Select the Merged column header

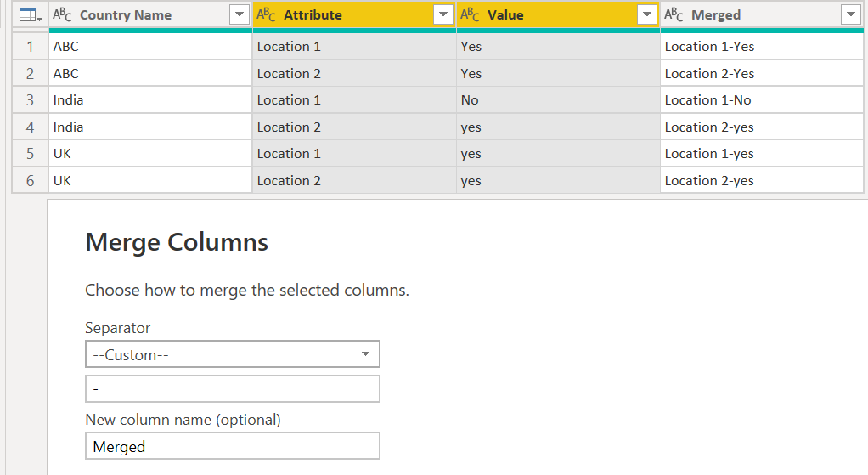pyautogui.click(x=762, y=15)
